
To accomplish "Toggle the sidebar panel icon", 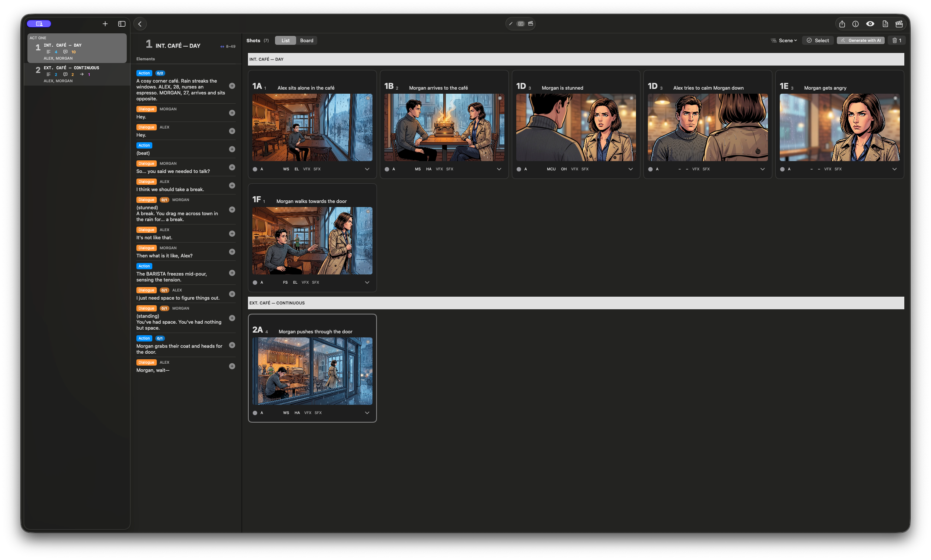I will click(x=122, y=24).
